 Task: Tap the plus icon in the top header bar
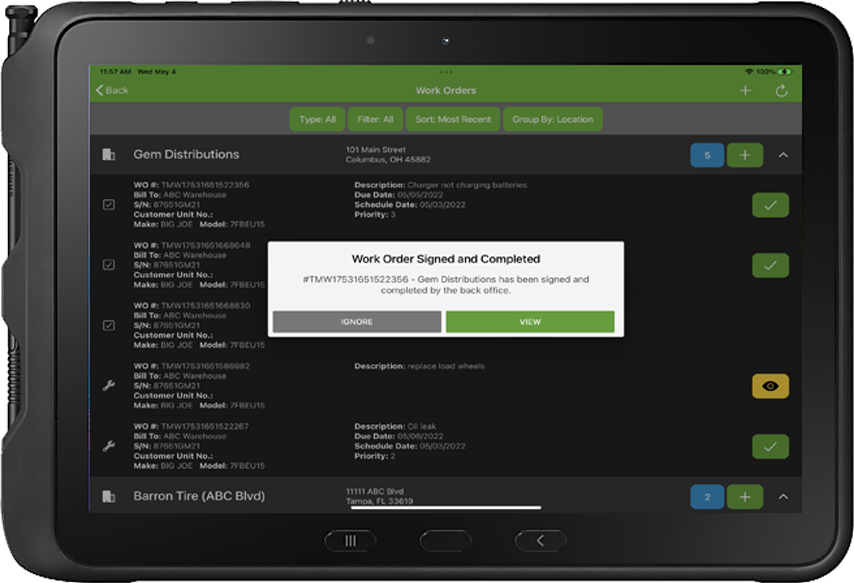[x=745, y=90]
